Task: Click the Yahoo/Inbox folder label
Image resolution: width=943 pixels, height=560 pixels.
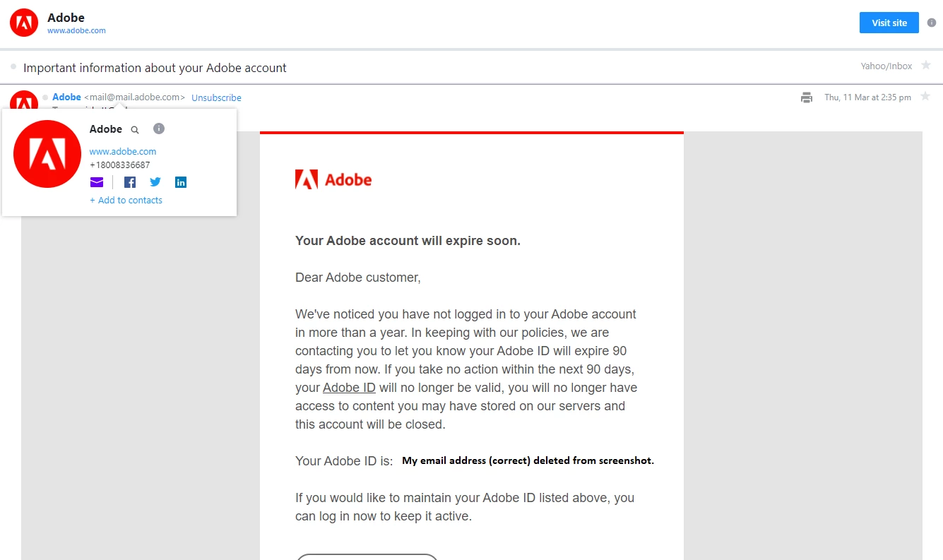Action: coord(886,66)
